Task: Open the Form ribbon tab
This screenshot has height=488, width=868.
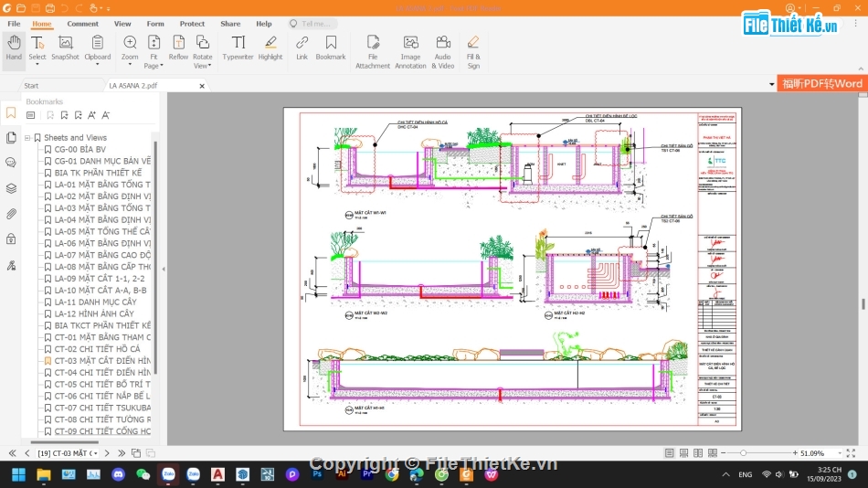Action: click(x=155, y=24)
